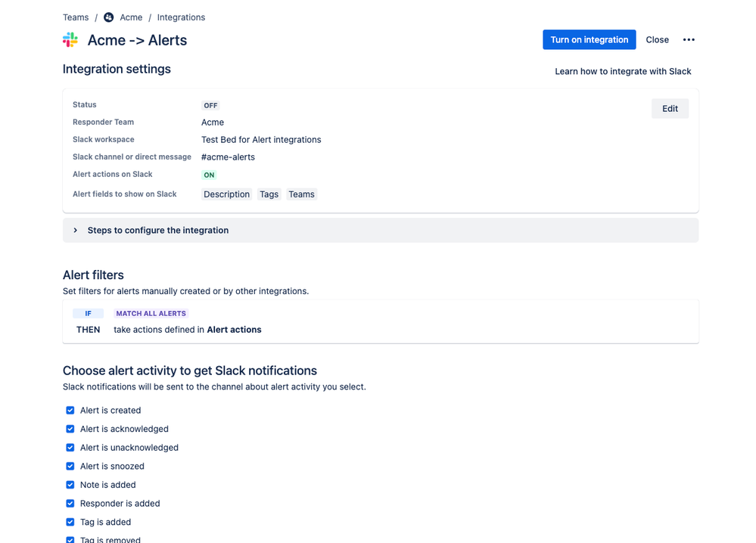Screen dimensions: 756x543
Task: Open Learn how to integrate with Slack link
Action: click(623, 71)
